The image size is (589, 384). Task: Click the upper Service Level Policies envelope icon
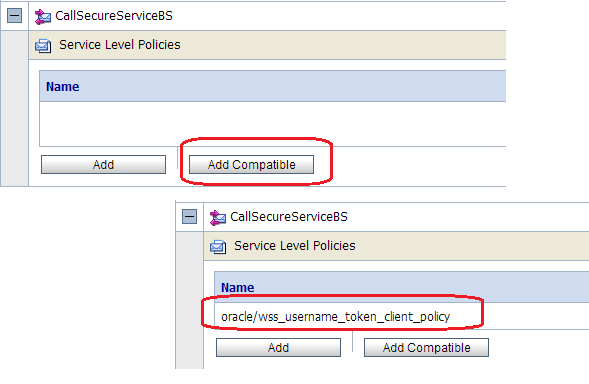pyautogui.click(x=43, y=46)
